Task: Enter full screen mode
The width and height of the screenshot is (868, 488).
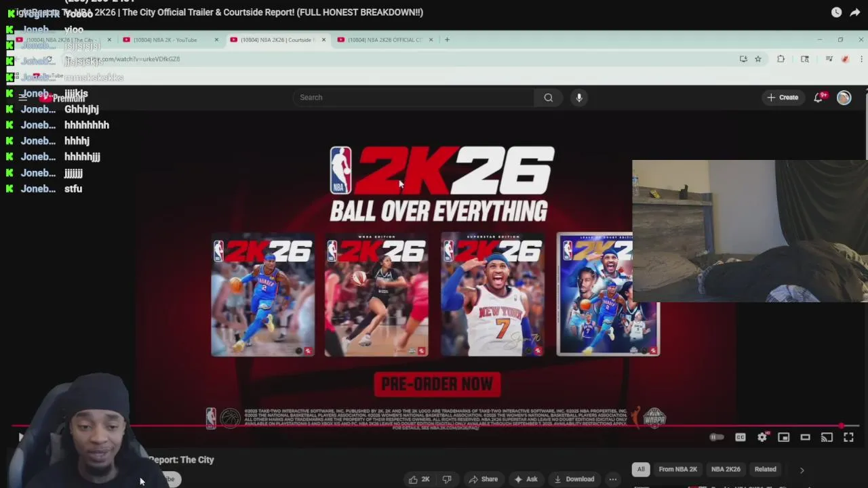Action: [x=848, y=437]
